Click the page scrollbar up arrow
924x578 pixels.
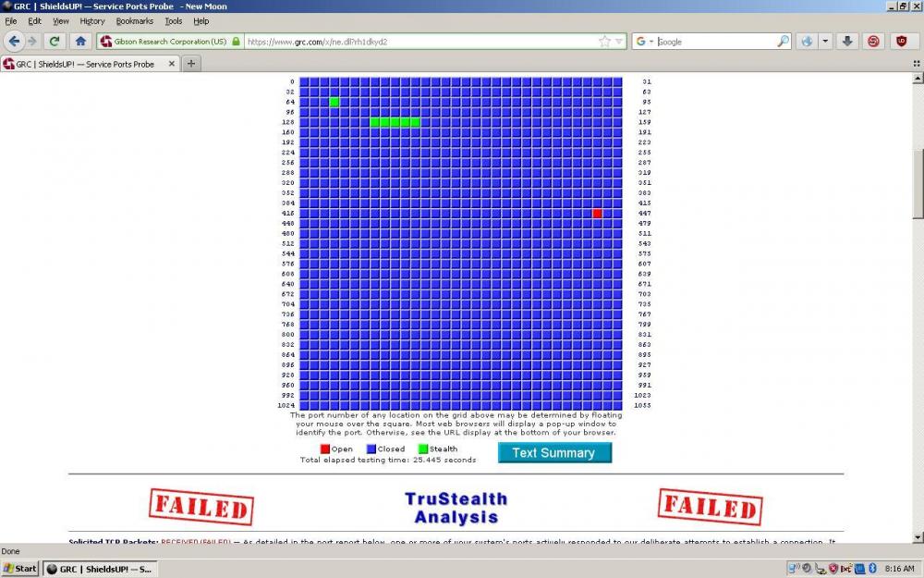point(918,79)
